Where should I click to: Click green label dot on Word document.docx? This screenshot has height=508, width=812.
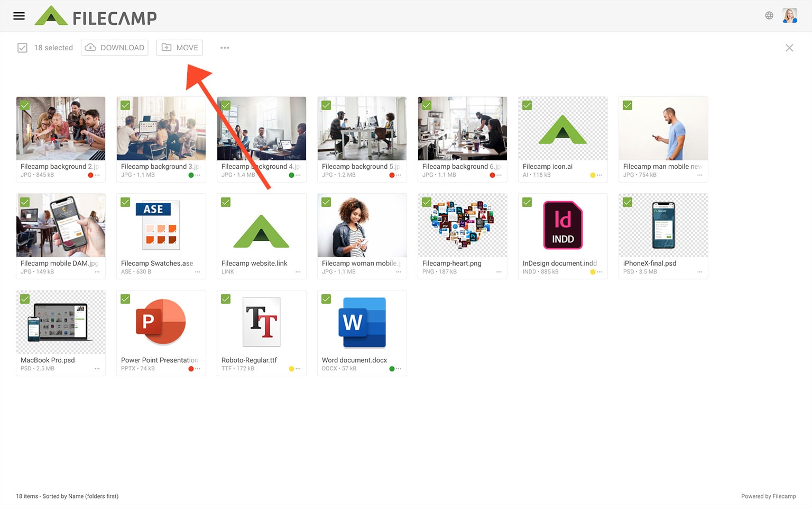[x=392, y=369]
